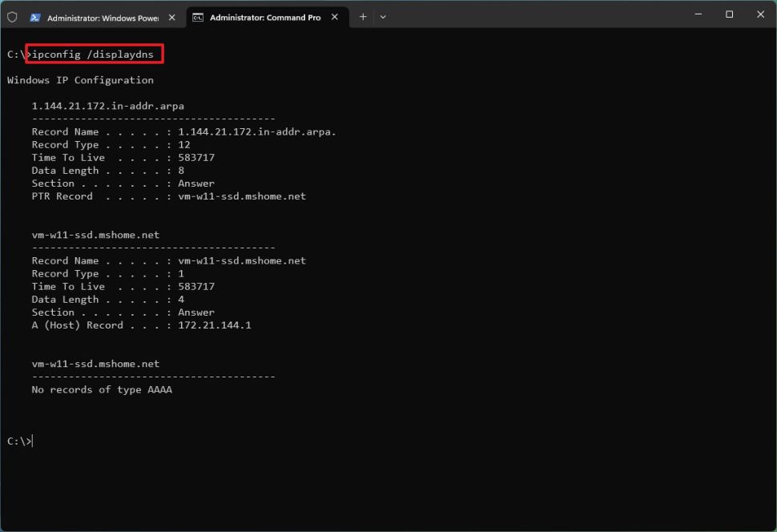Viewport: 777px width, 532px height.
Task: Close the Administrator: Windows PowerShell tab
Action: coord(171,15)
